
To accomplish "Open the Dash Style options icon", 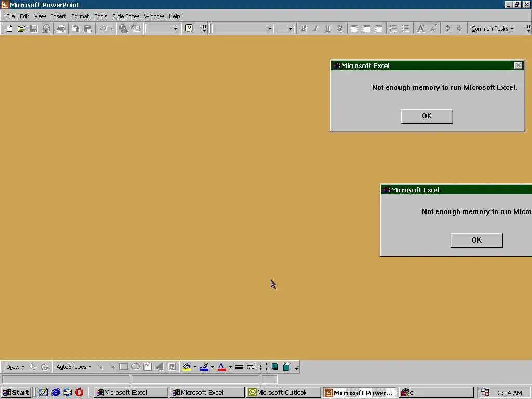I will [251, 367].
